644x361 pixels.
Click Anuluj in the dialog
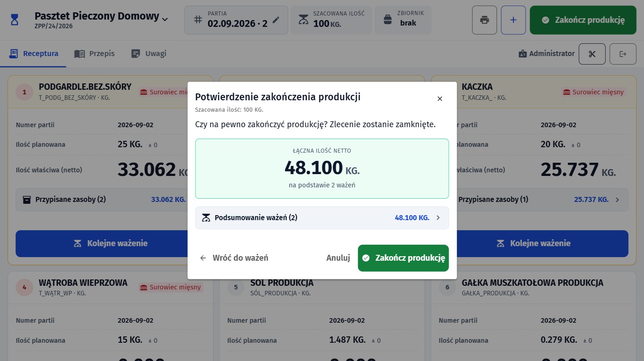click(338, 258)
